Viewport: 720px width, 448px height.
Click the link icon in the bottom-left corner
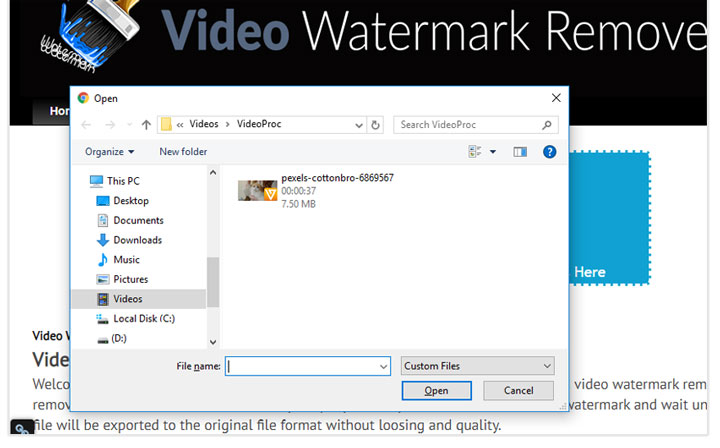pos(21,429)
